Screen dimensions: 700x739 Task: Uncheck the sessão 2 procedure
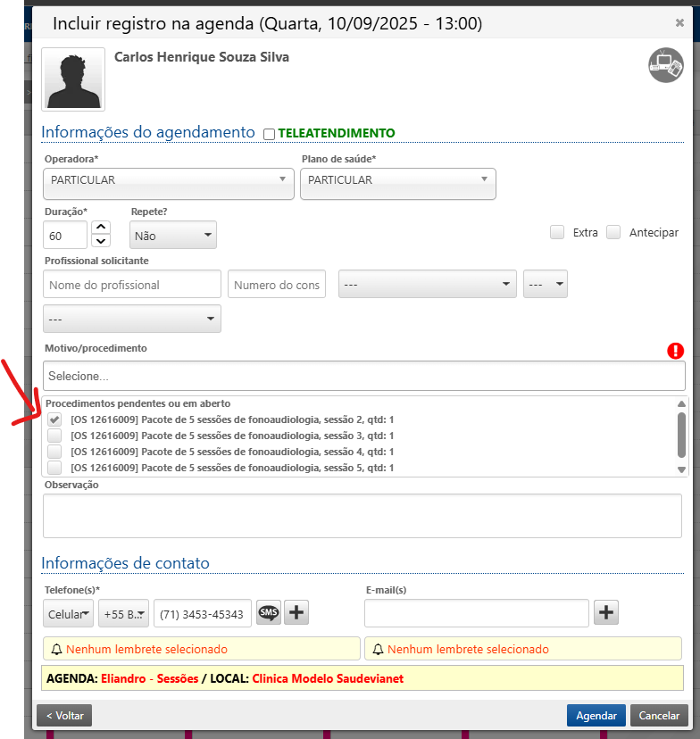[x=54, y=419]
